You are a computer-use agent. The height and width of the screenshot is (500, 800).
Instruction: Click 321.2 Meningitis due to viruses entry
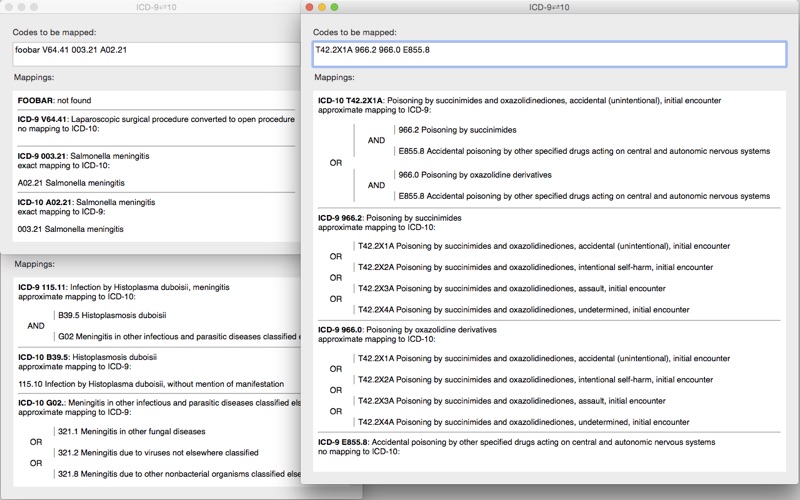(158, 453)
